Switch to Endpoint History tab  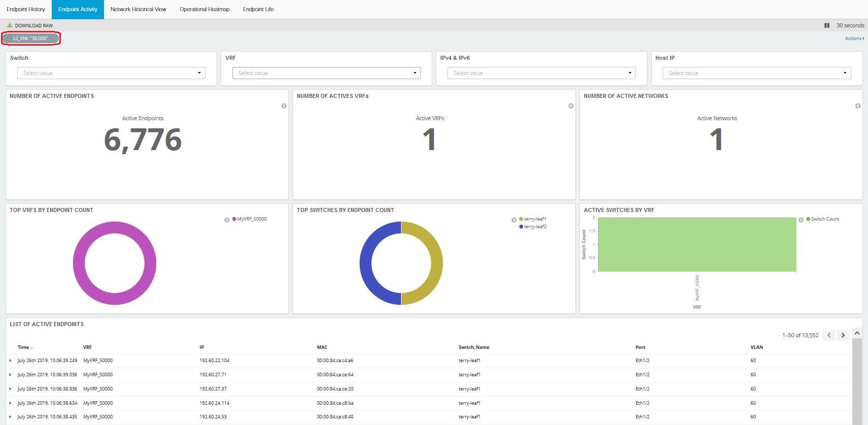(x=26, y=9)
